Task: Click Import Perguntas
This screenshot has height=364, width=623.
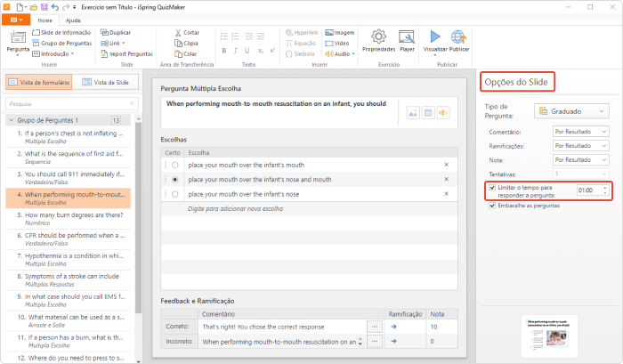Action: (126, 54)
